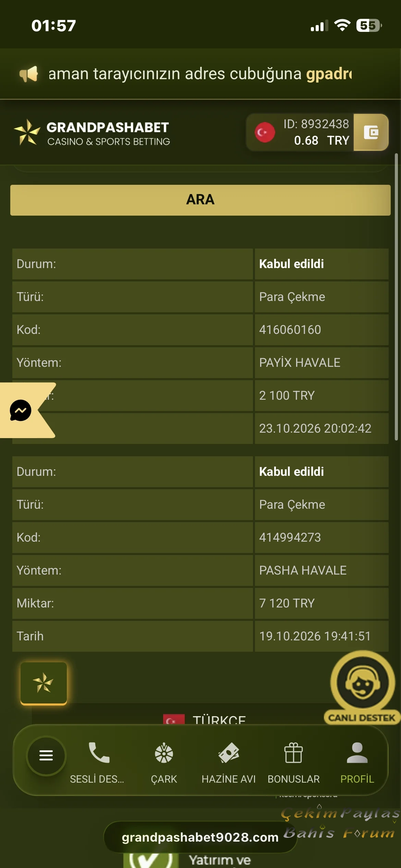Open the TÜRKÇE language selector
The image size is (401, 868).
pyautogui.click(x=205, y=719)
